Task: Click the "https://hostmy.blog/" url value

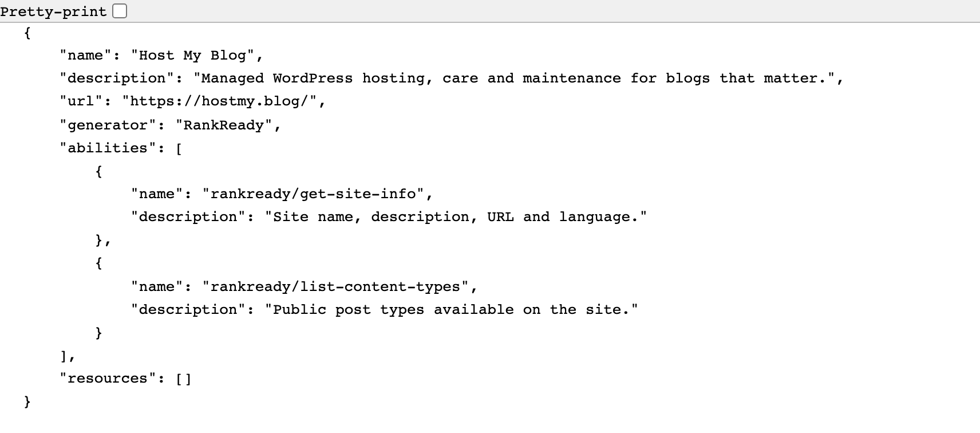Action: pos(219,101)
